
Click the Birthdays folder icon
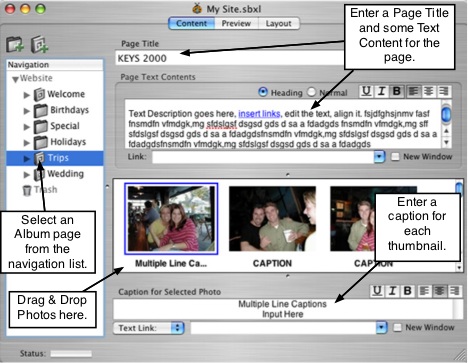pos(41,110)
